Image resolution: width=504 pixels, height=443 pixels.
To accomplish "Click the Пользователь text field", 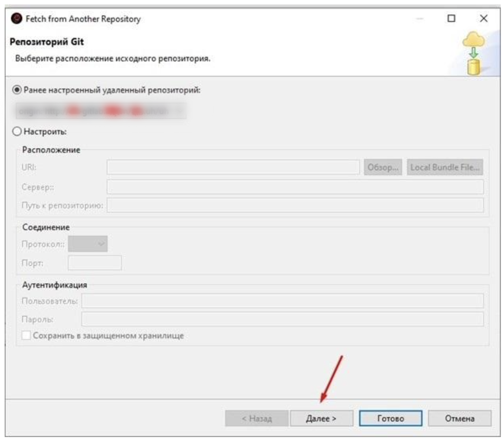I will [282, 301].
